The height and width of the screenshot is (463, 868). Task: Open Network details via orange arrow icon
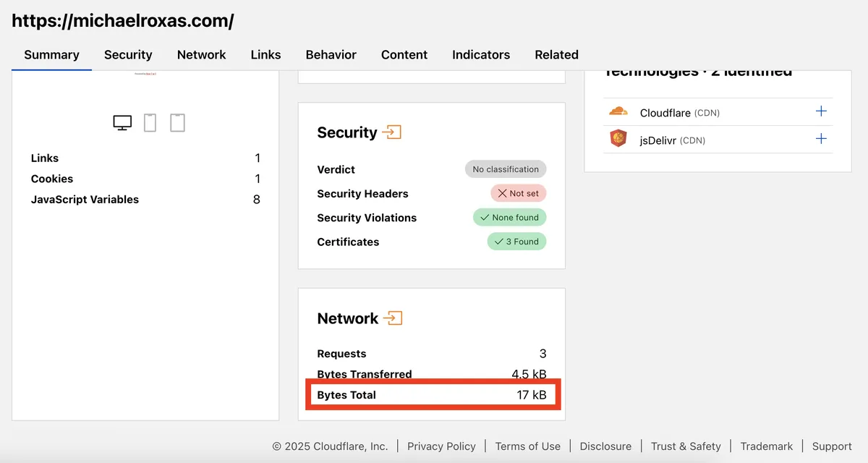pyautogui.click(x=393, y=318)
